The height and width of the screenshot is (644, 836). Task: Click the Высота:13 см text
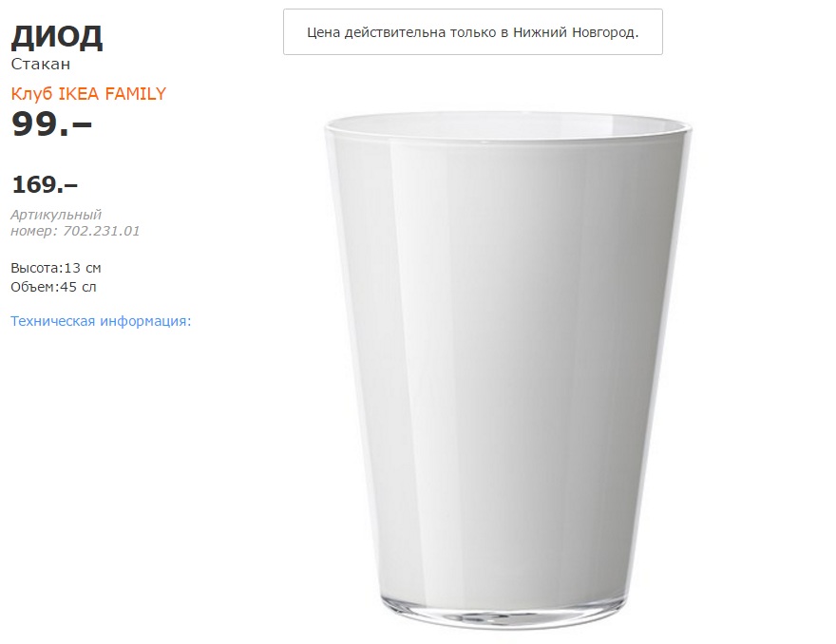56,268
